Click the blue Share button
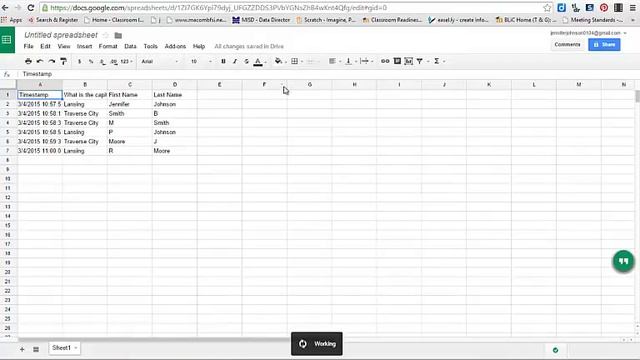Screen dimensions: 640x360 [x=604, y=44]
